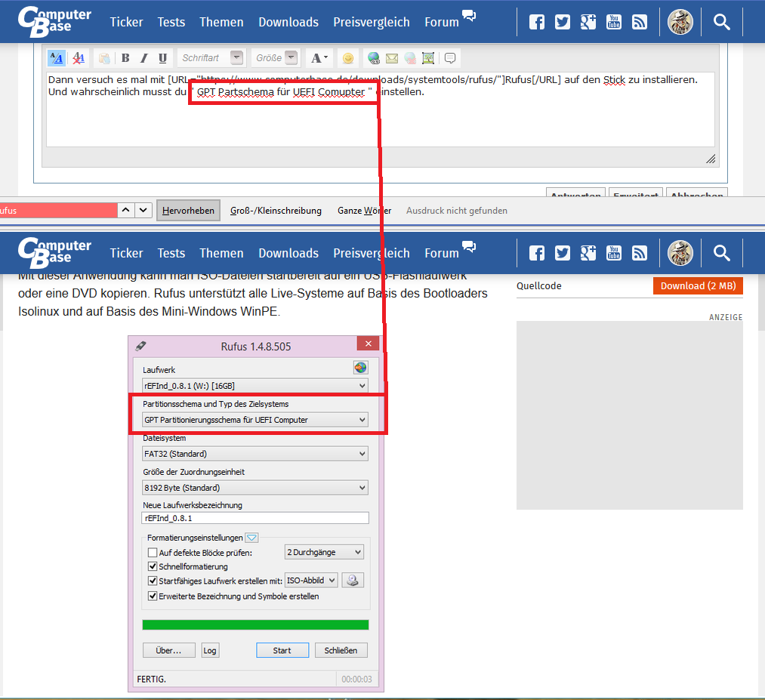Toggle Ganze Wörter in the find bar
This screenshot has height=700, width=765.
pos(365,210)
